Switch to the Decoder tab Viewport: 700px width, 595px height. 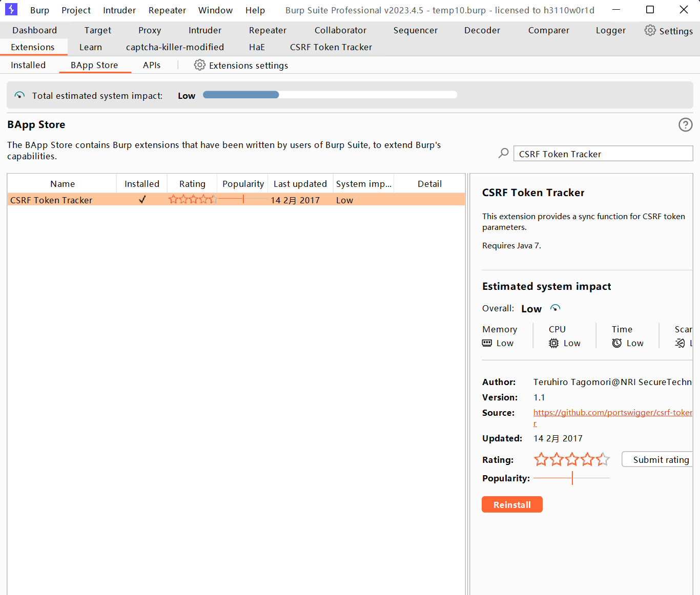point(482,30)
